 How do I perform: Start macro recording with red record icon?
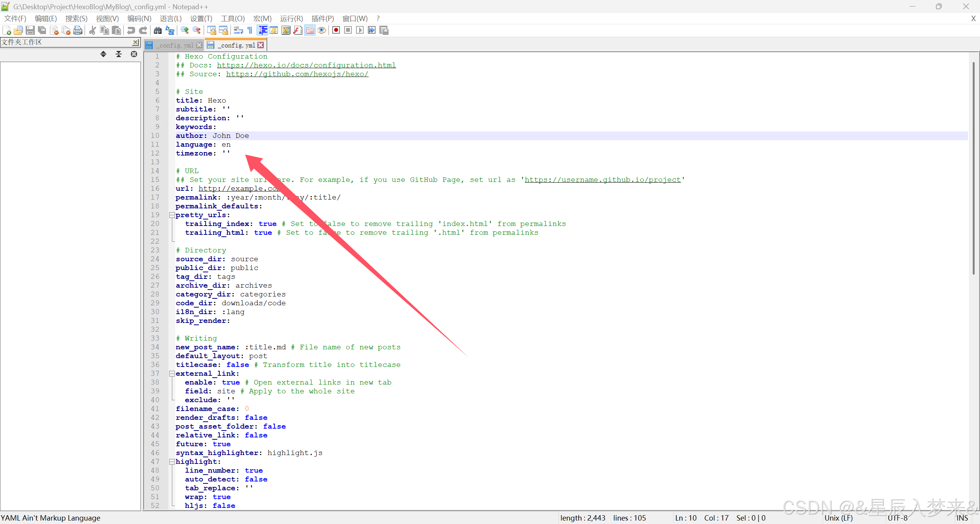pos(336,30)
